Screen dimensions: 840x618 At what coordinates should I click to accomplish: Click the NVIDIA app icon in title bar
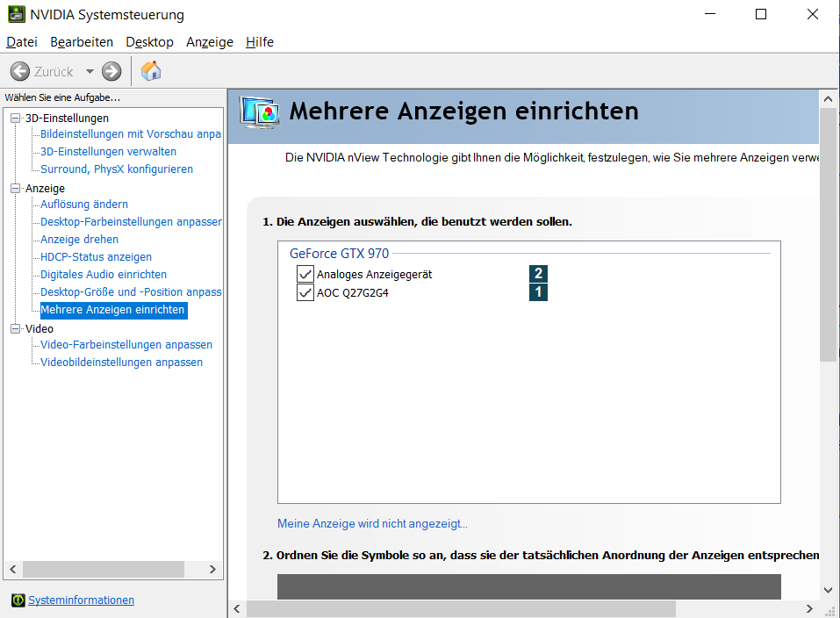16,14
